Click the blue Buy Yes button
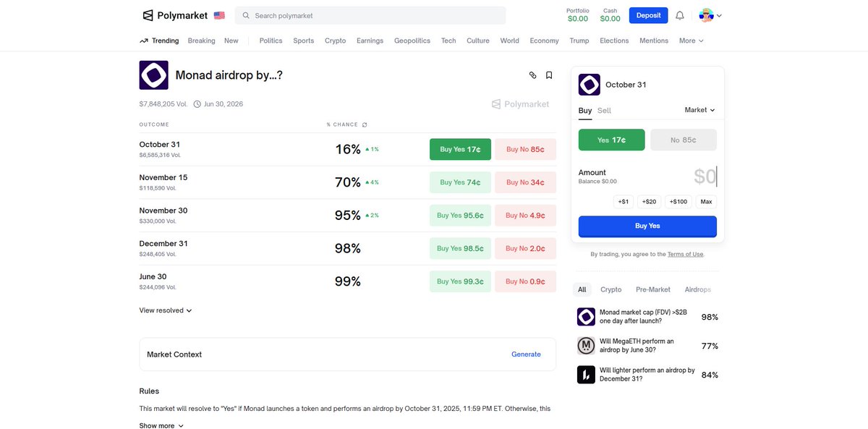 click(x=647, y=226)
